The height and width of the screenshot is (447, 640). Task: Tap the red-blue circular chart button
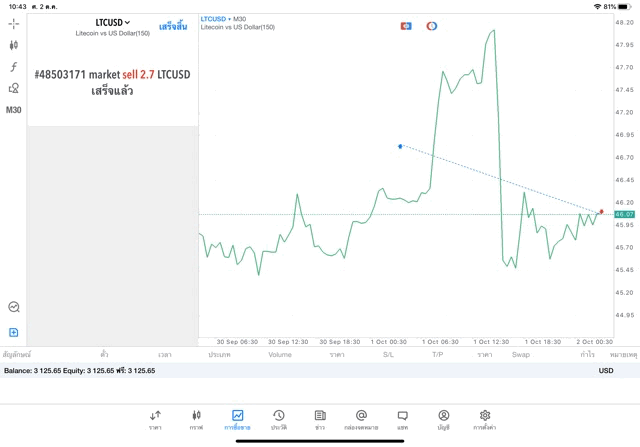point(432,25)
